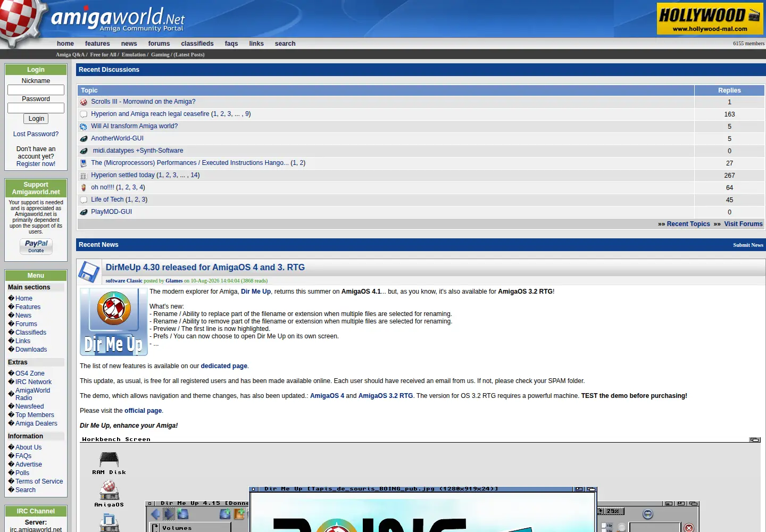Open About Us in the Information menu
This screenshot has width=766, height=532.
pyautogui.click(x=28, y=447)
